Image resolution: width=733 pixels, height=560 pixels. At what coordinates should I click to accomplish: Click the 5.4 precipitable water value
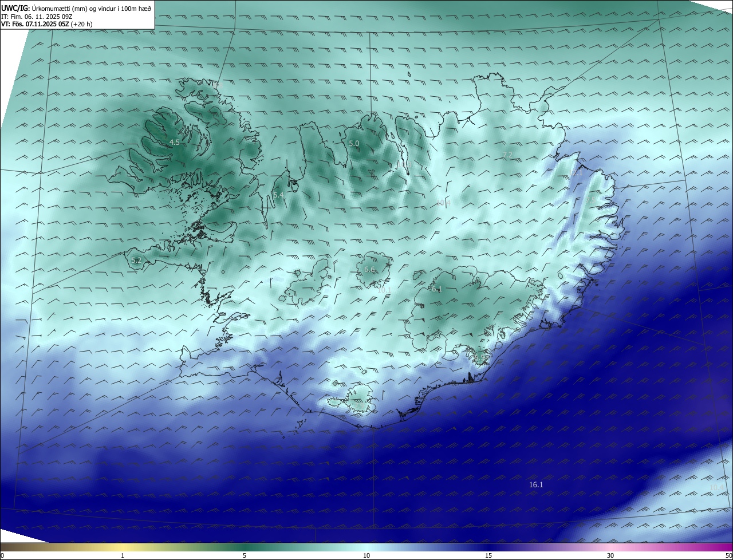(x=278, y=195)
